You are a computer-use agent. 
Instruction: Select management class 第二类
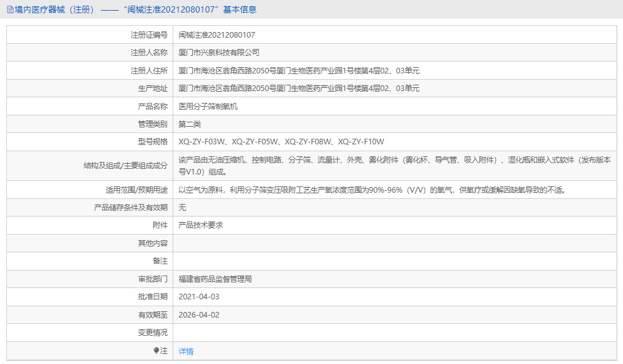[x=190, y=124]
